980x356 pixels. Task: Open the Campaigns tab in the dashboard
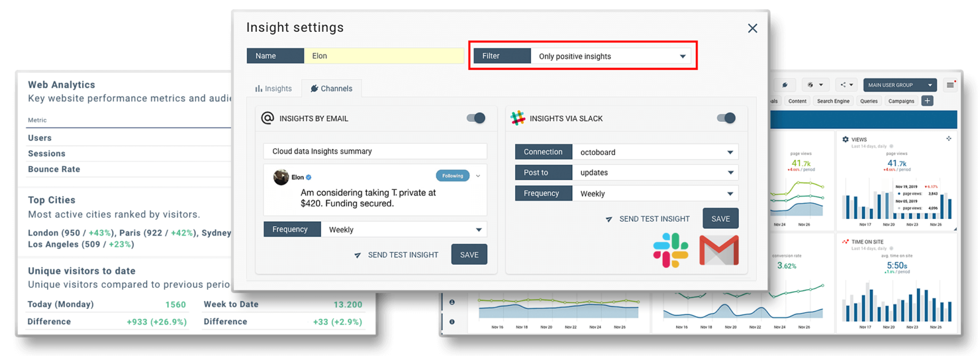pyautogui.click(x=901, y=101)
